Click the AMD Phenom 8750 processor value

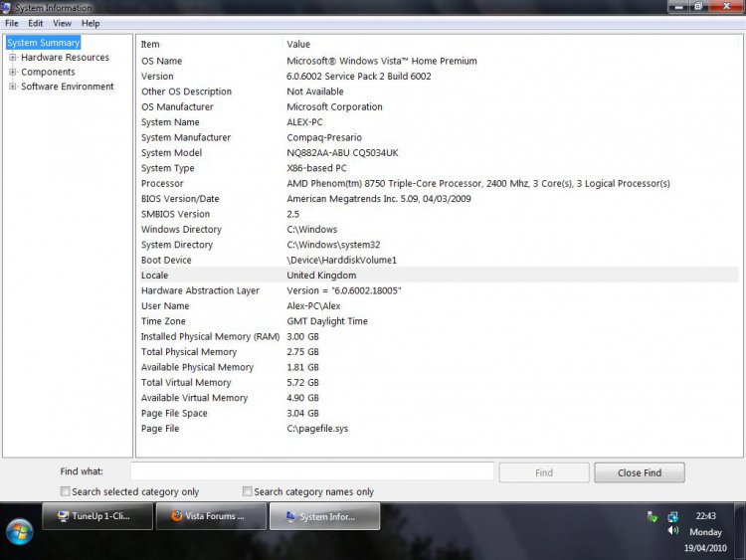(x=478, y=183)
